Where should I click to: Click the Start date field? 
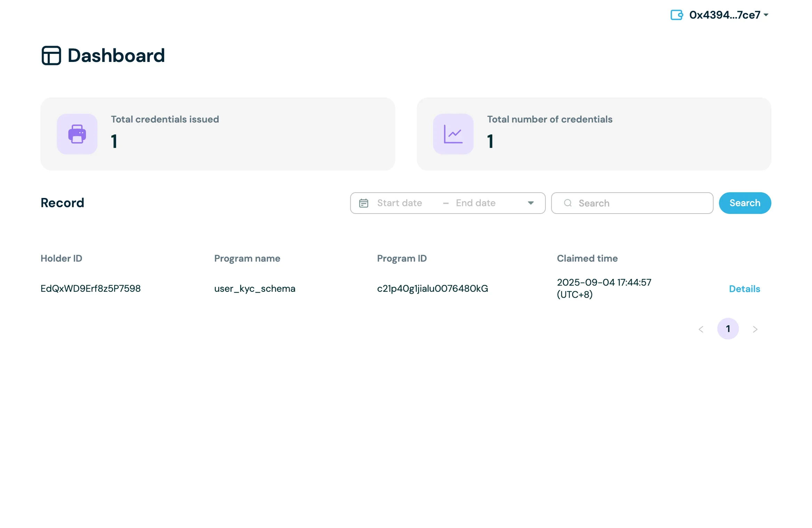[399, 203]
